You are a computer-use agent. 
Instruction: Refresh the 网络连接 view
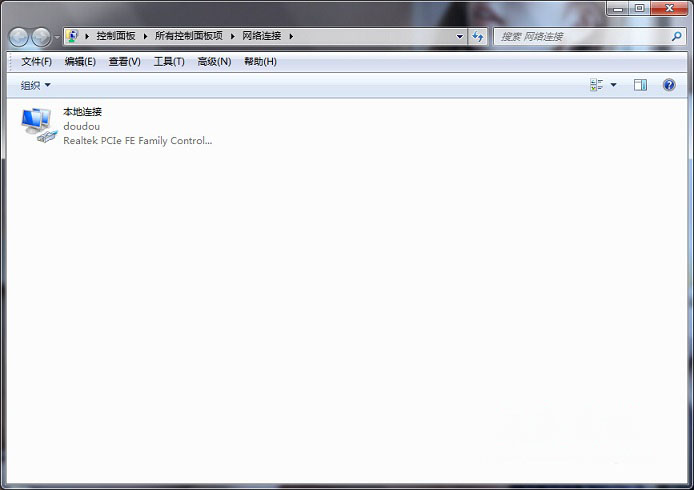coord(478,36)
